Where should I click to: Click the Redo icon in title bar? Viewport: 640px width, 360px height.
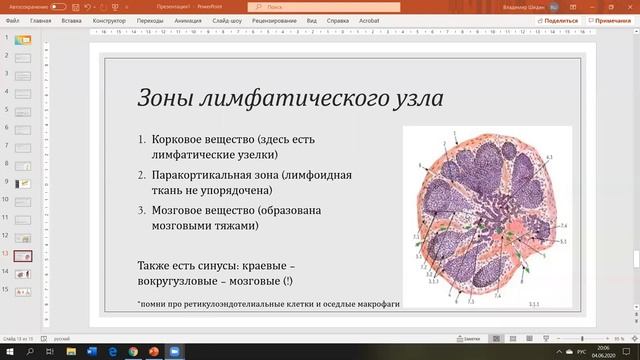(x=103, y=7)
